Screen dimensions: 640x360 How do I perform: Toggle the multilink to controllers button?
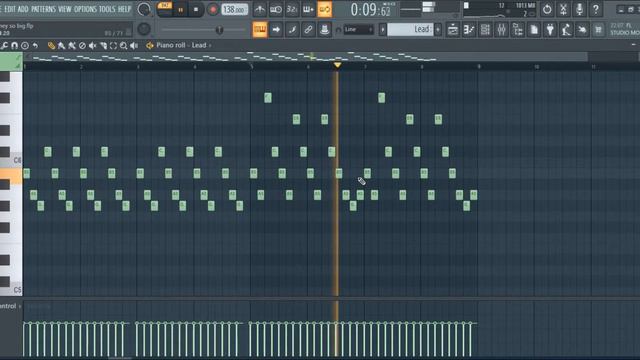[308, 29]
